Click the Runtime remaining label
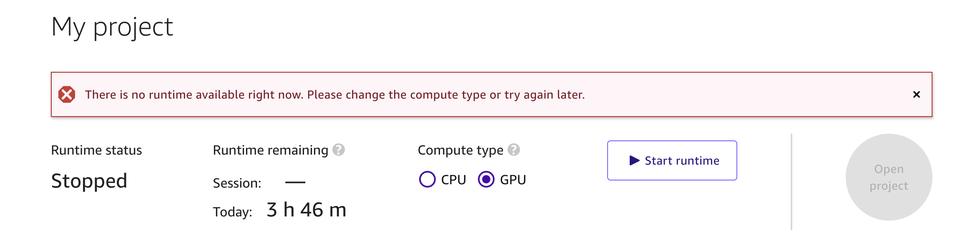 (x=269, y=149)
